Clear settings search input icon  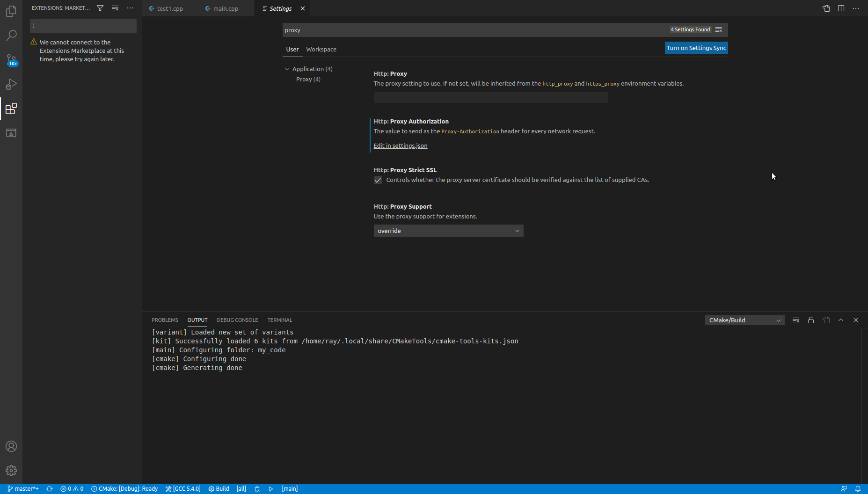[719, 30]
